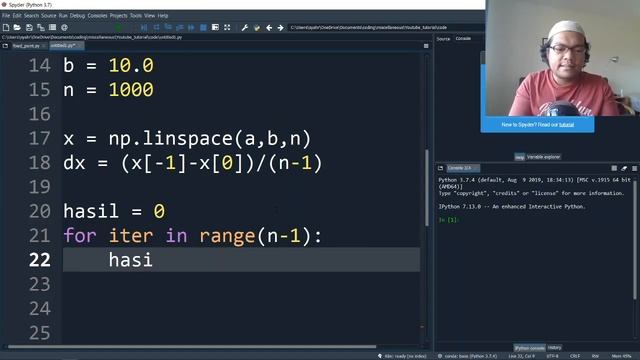
Task: Open the Search menu
Action: pos(31,16)
